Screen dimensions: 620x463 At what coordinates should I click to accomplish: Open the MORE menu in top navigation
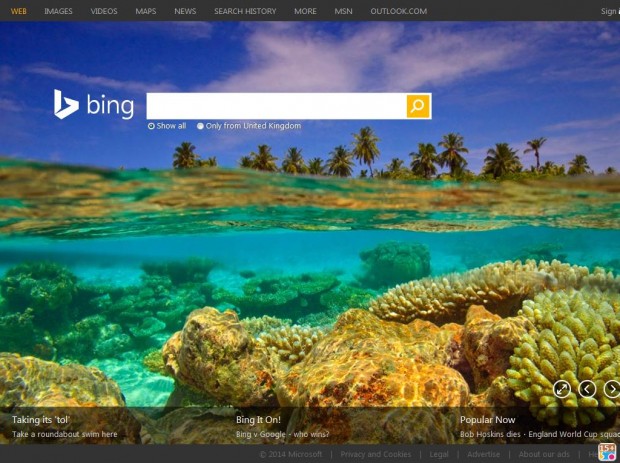[x=305, y=11]
